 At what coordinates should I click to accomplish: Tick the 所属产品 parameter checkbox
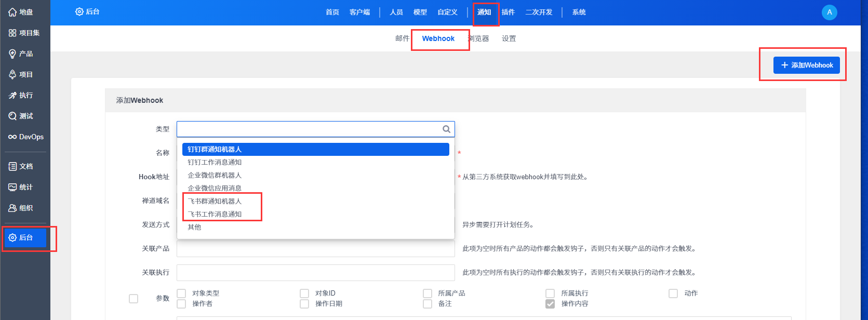pyautogui.click(x=428, y=294)
